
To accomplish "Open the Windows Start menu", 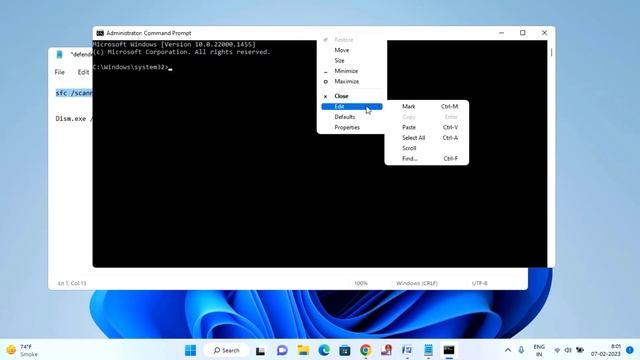I will (191, 350).
